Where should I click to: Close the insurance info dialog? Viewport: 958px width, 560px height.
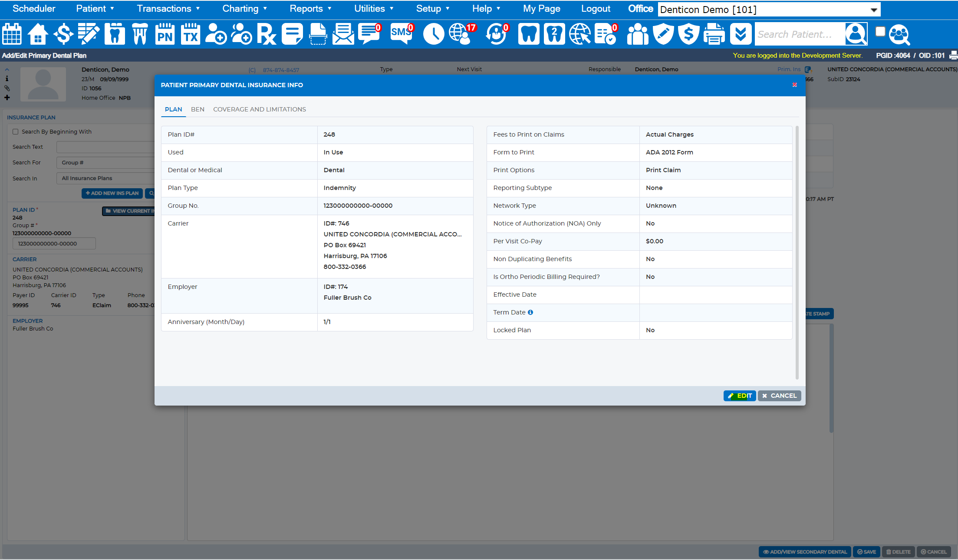794,85
